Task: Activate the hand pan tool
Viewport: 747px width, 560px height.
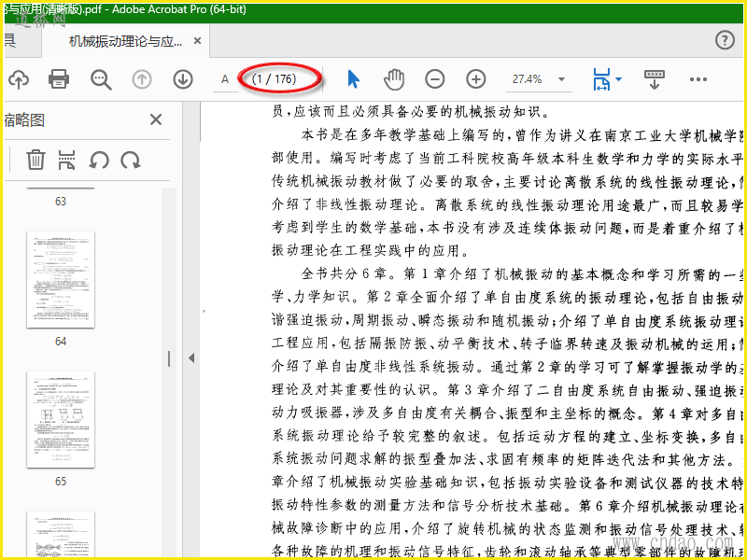Action: 394,79
